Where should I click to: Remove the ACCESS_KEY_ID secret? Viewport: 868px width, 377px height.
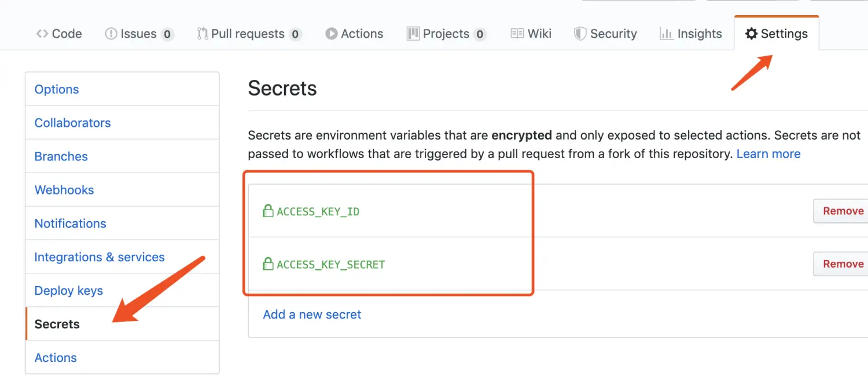pyautogui.click(x=842, y=211)
